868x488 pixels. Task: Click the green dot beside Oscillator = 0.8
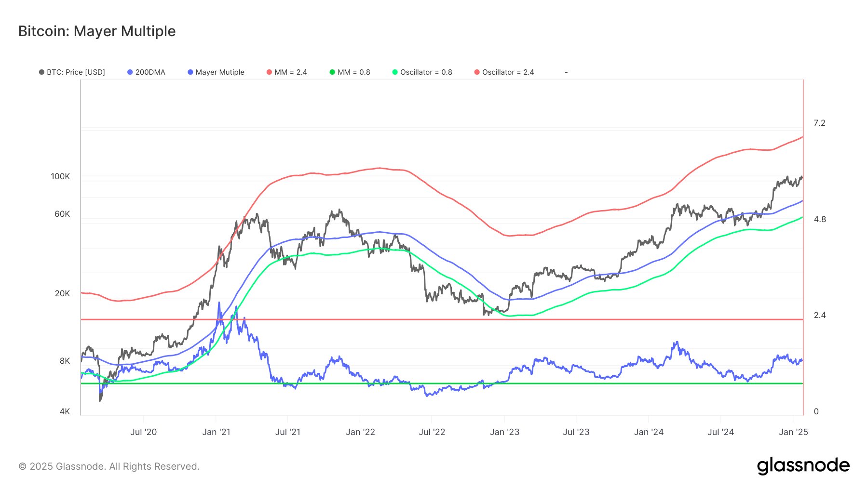(x=395, y=72)
